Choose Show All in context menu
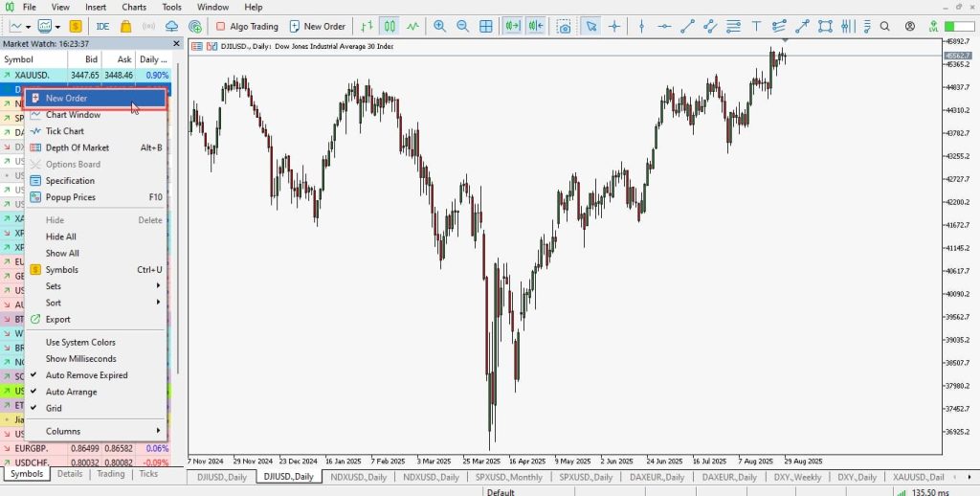 tap(96, 254)
